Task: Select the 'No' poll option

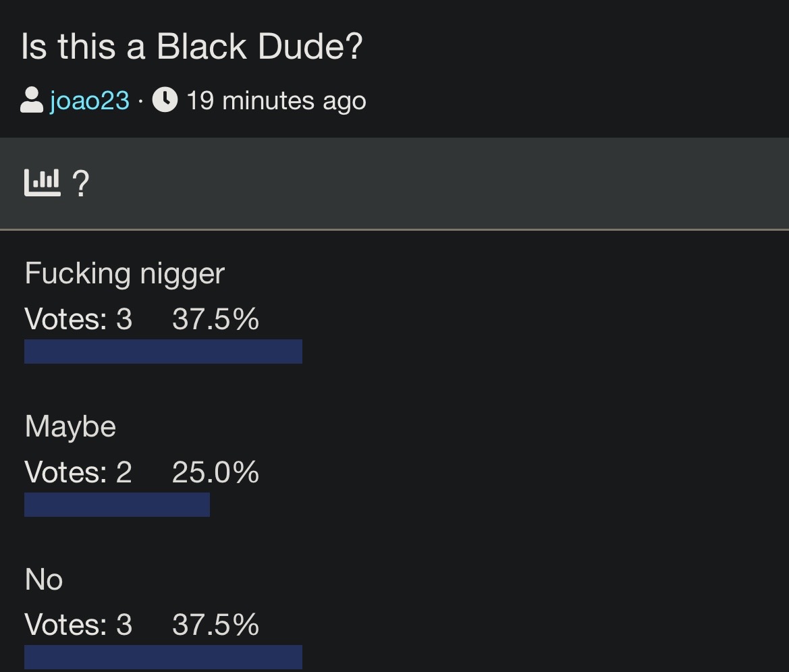Action: (x=44, y=580)
